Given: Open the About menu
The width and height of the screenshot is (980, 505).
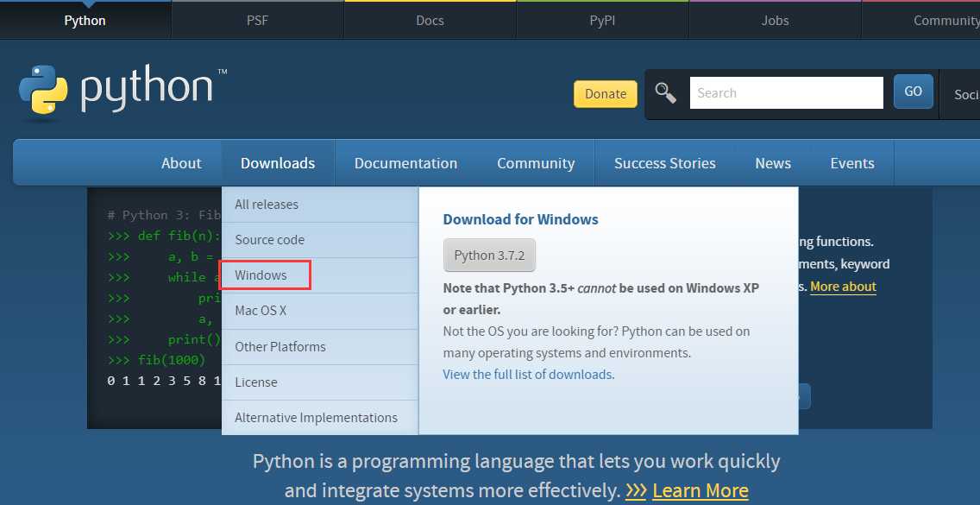Looking at the screenshot, I should click(181, 162).
